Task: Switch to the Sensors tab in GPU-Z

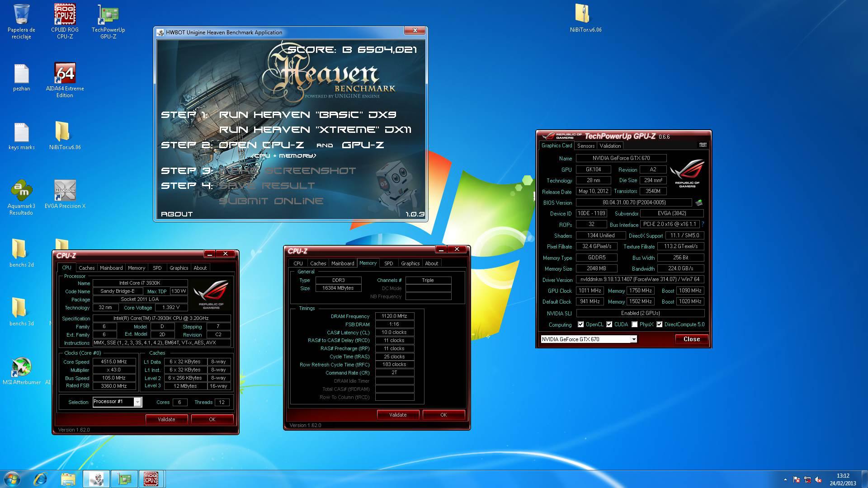Action: pyautogui.click(x=585, y=145)
